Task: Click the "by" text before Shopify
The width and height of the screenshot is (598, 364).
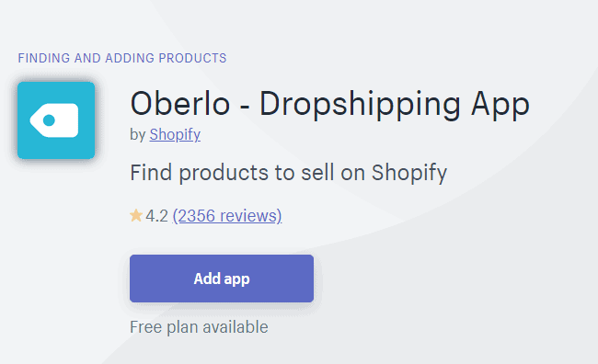Action: coord(138,135)
